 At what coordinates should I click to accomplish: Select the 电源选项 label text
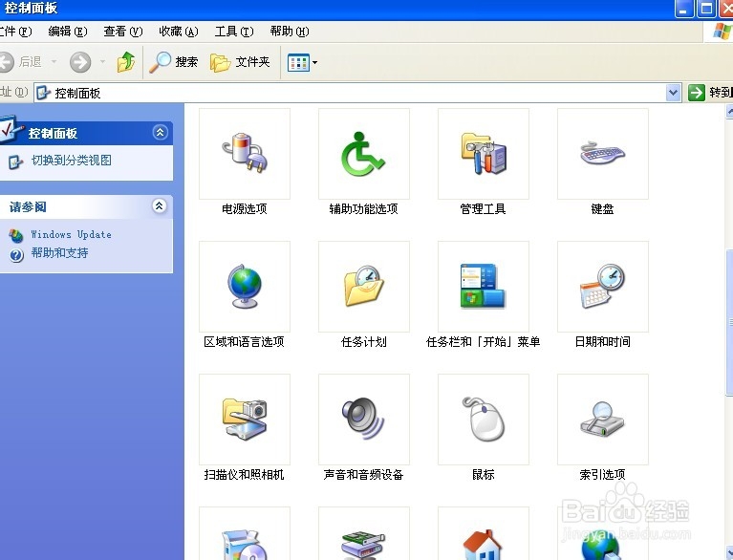point(245,209)
